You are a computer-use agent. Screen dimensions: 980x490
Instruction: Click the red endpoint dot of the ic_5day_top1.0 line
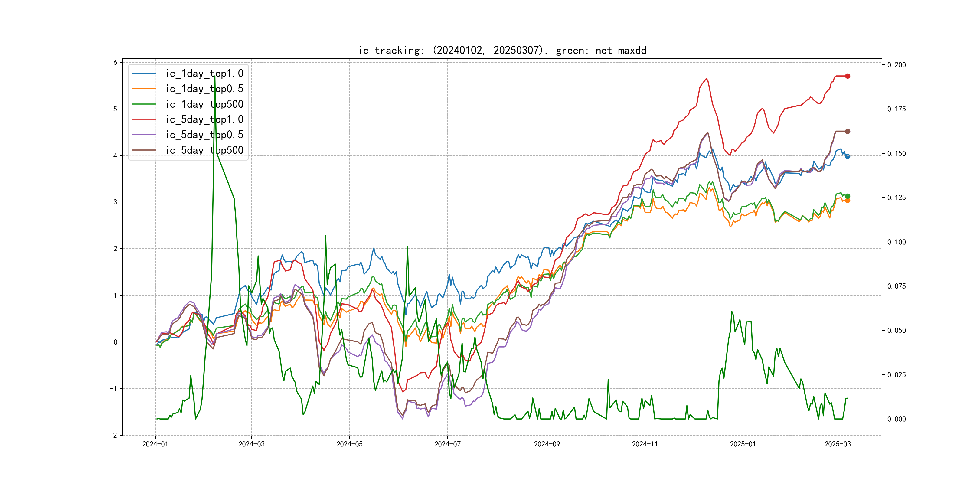click(848, 76)
